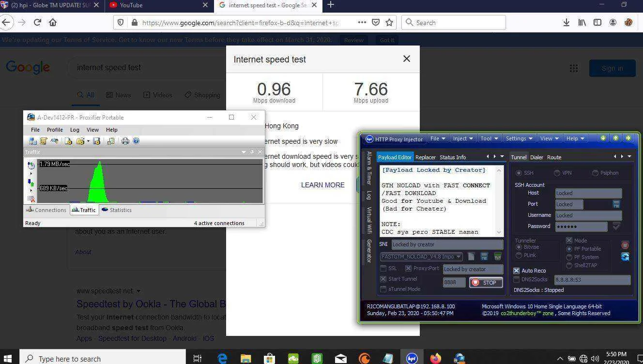Image resolution: width=643 pixels, height=364 pixels.
Task: Click the blue-green arrows traffic direction icon
Action: click(31, 182)
